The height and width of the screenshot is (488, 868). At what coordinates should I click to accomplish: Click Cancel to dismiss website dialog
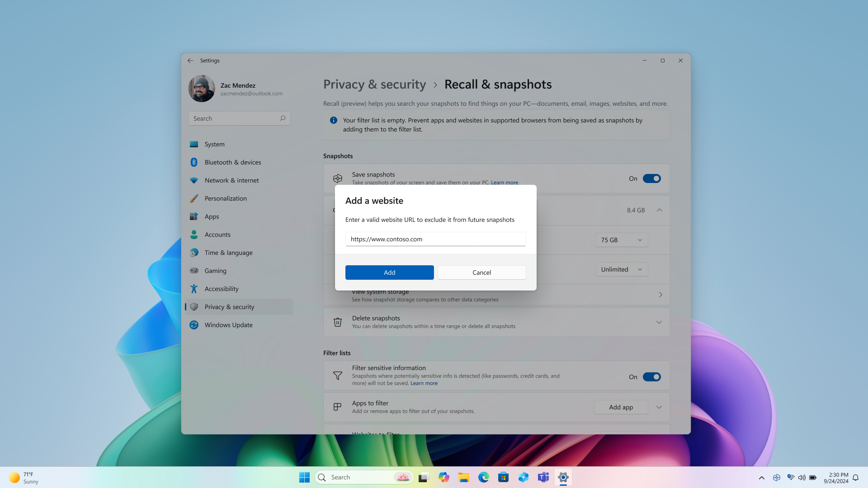(x=481, y=272)
